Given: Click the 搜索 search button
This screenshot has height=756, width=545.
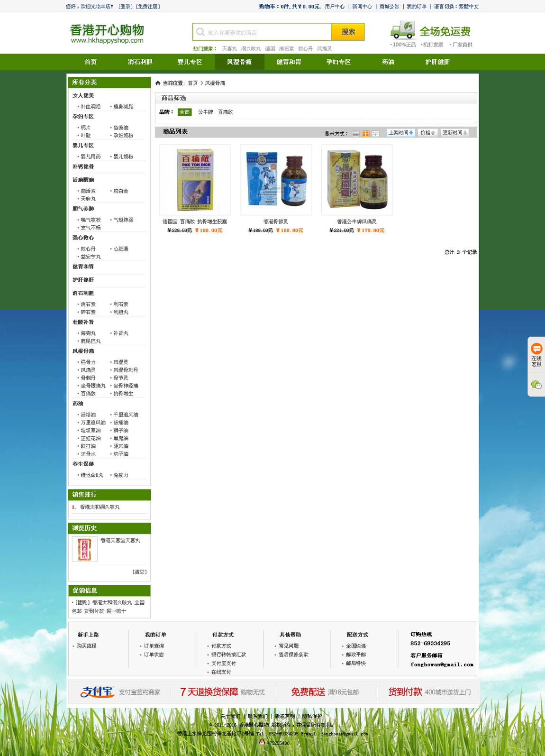Looking at the screenshot, I should [348, 32].
